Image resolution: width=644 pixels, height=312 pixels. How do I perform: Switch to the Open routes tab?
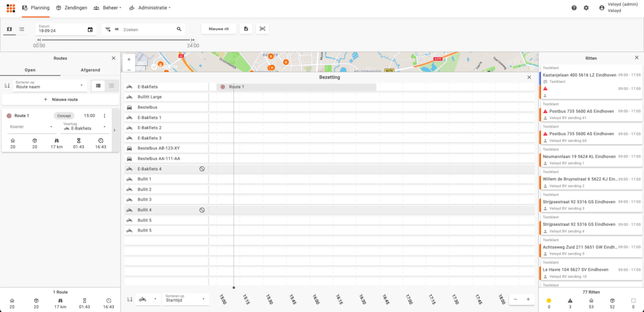(30, 70)
